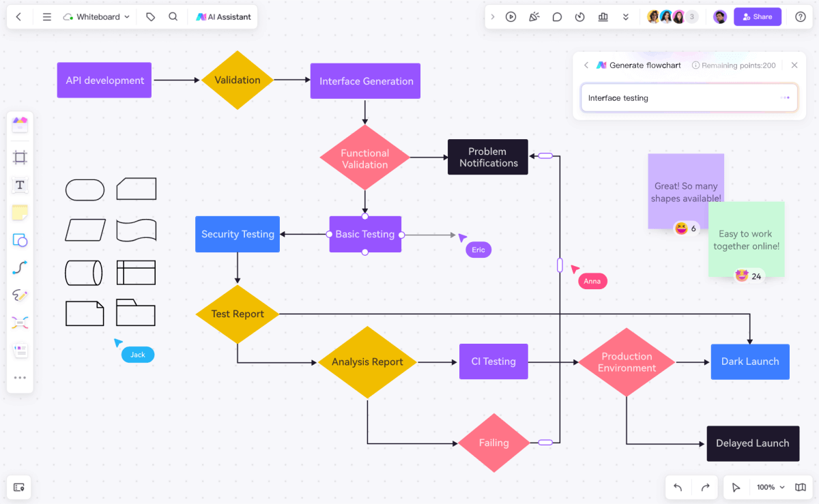Open the hamburger main menu
Viewport: 819px width, 504px height.
pos(46,16)
